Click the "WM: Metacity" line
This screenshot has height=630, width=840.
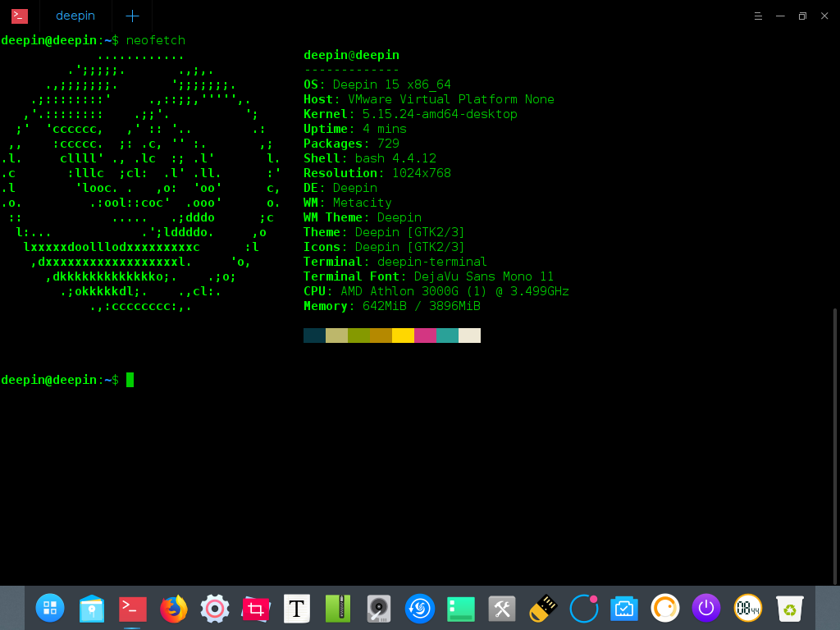(348, 203)
